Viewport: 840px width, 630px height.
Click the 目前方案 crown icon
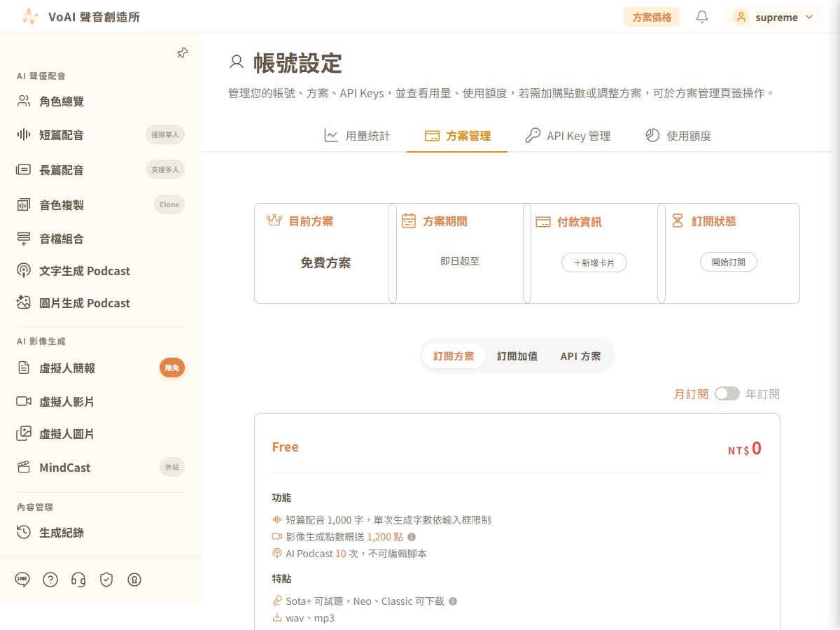274,220
